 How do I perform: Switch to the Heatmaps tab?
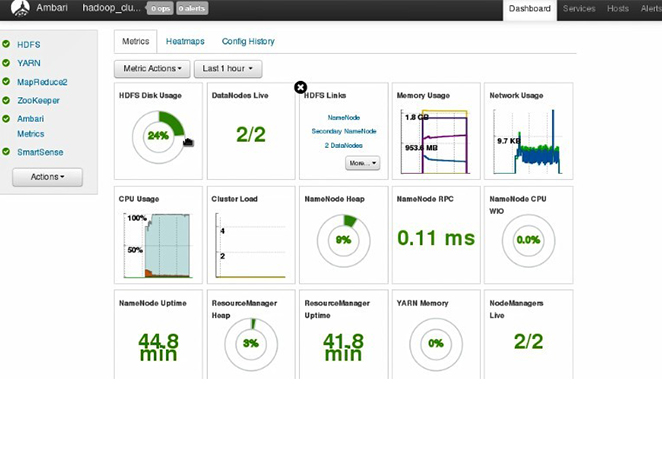point(185,42)
